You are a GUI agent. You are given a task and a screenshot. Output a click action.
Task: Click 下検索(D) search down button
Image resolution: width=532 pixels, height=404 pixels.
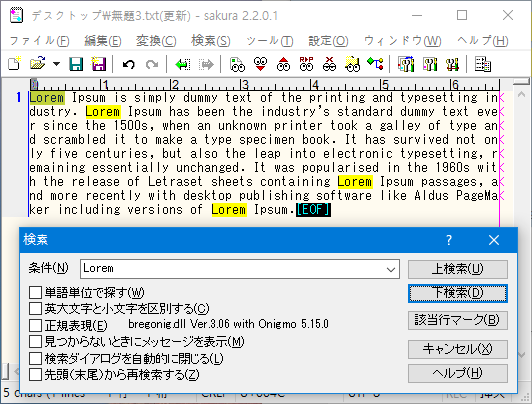458,293
